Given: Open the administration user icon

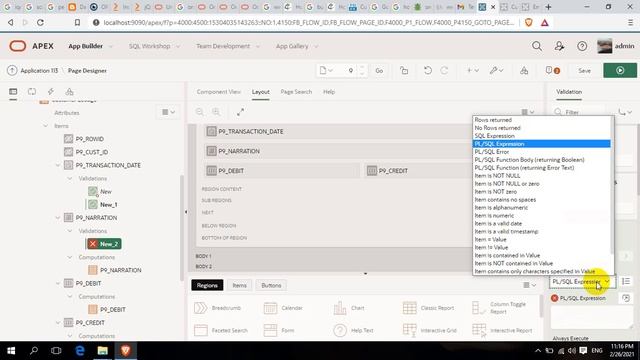Looking at the screenshot, I should coord(559,46).
